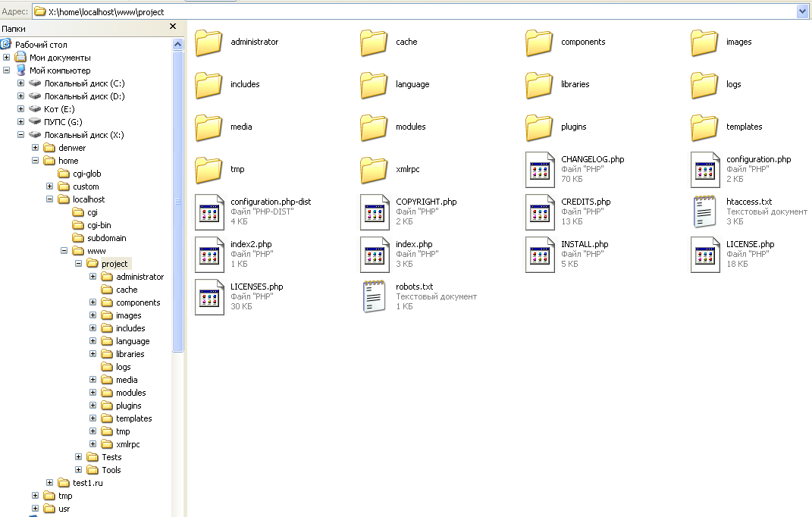Click the CREDITS.php file icon
This screenshot has width=812, height=517.
pyautogui.click(x=540, y=211)
